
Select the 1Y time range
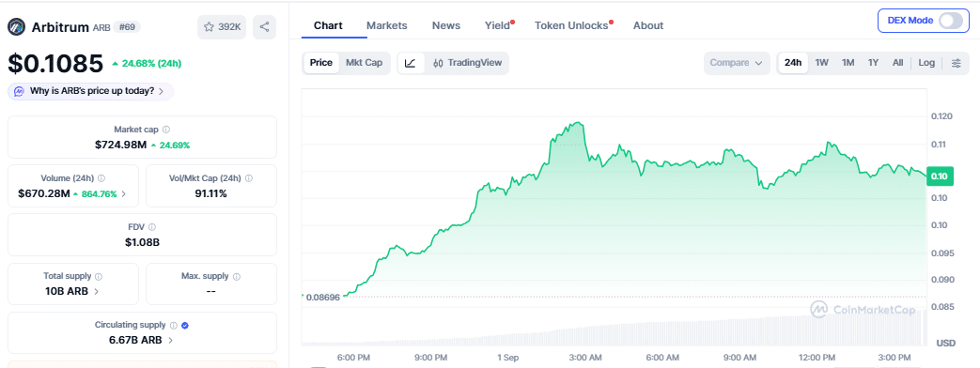tap(873, 63)
